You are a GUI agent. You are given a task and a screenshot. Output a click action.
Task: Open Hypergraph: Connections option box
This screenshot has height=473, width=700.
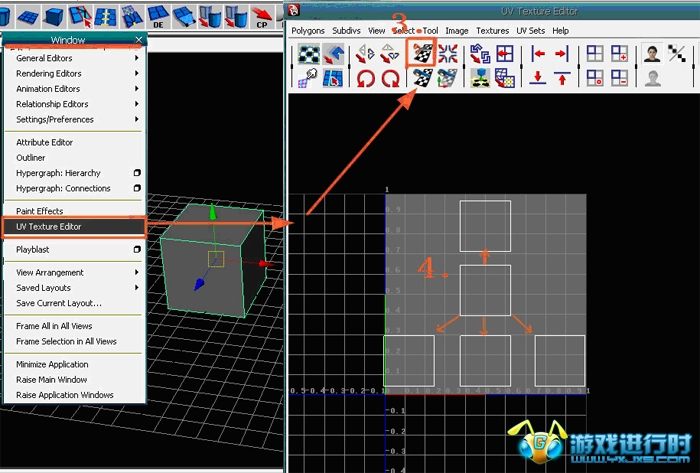click(x=137, y=188)
